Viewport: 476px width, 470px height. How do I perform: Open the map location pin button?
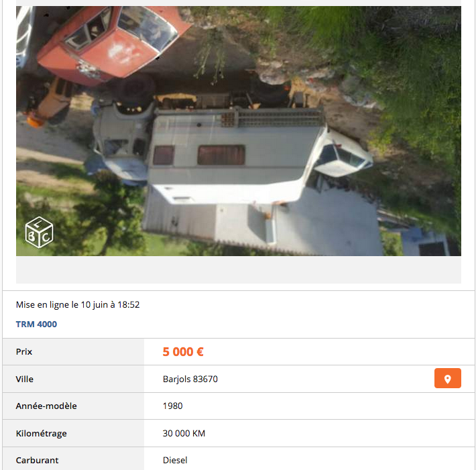pos(447,378)
